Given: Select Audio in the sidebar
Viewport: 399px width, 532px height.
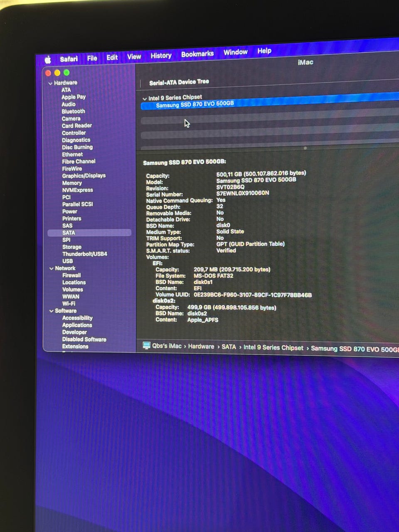Looking at the screenshot, I should point(69,104).
